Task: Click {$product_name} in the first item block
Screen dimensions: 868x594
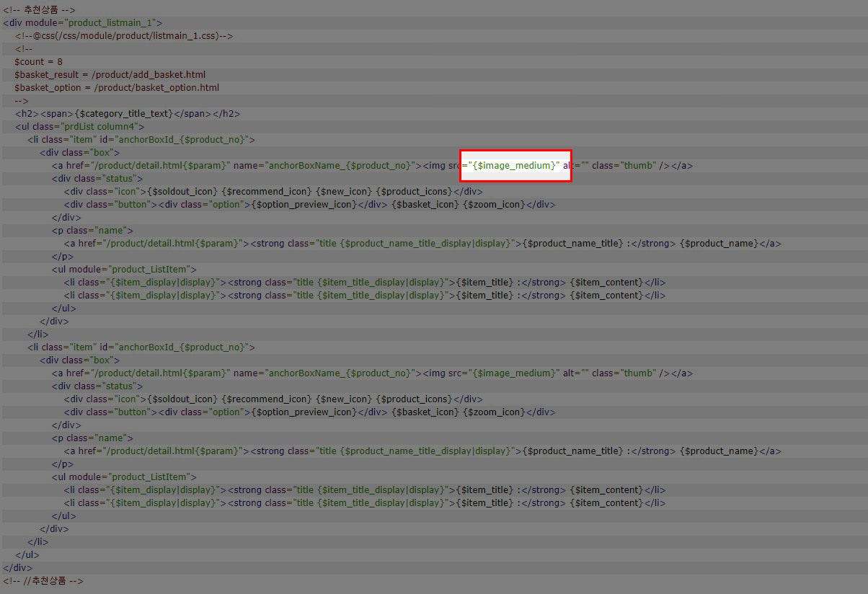Action: pyautogui.click(x=720, y=244)
